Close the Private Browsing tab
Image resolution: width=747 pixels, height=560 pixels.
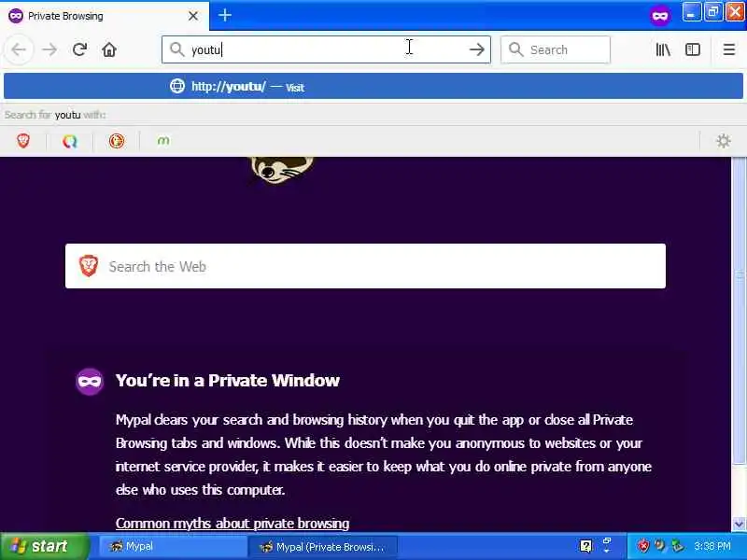(x=193, y=16)
